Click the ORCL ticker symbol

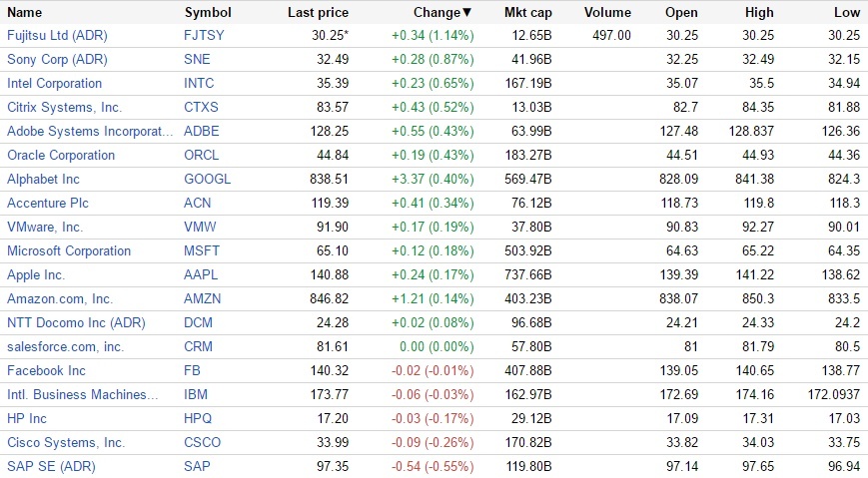[202, 155]
